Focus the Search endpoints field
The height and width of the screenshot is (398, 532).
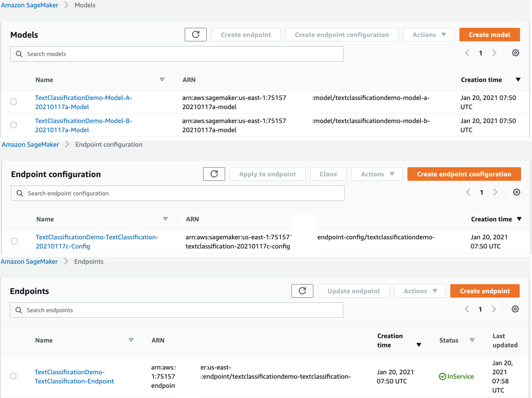click(177, 310)
